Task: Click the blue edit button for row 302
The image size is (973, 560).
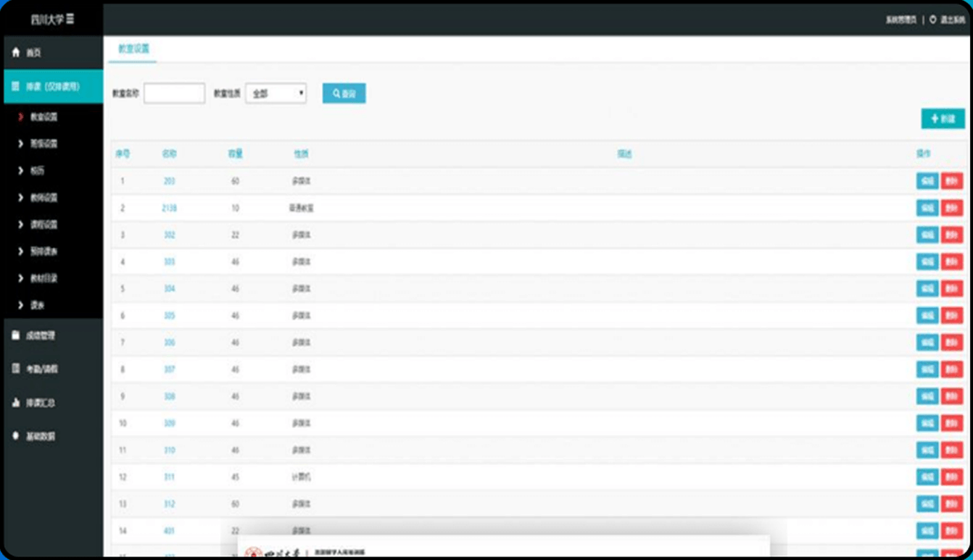Action: pyautogui.click(x=927, y=235)
